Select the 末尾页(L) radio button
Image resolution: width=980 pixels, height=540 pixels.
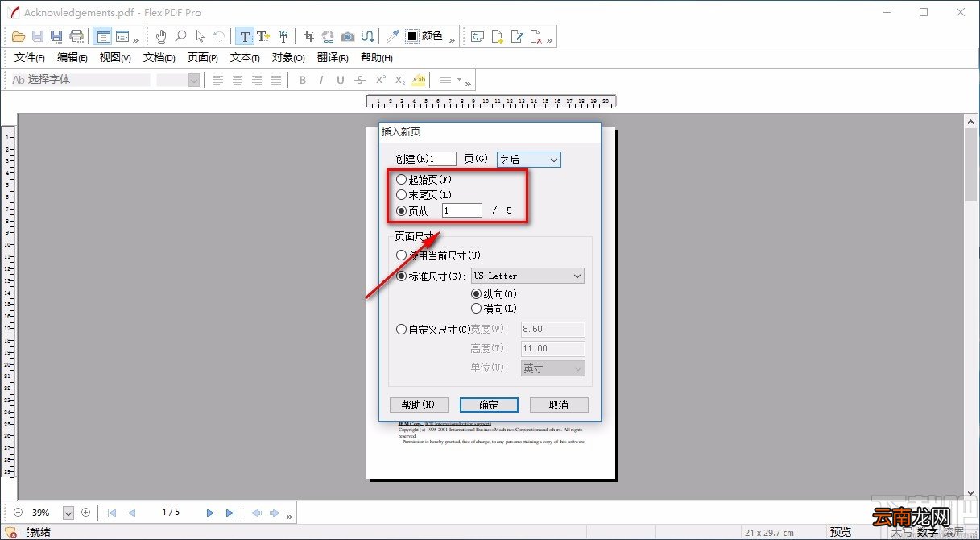click(x=401, y=194)
